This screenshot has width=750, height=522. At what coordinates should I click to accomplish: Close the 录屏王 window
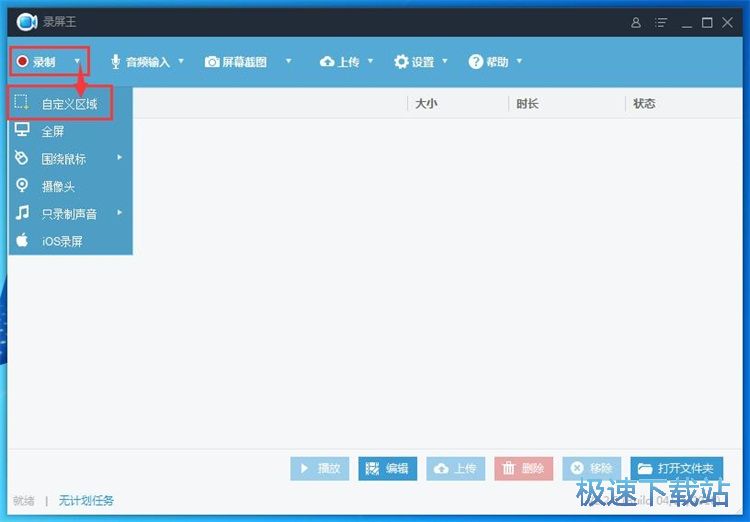coord(728,22)
